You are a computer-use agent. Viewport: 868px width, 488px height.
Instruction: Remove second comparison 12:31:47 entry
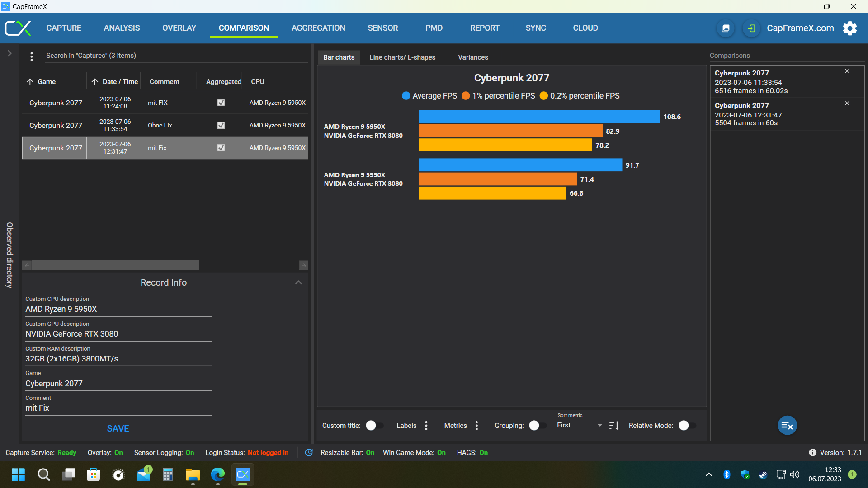pos(847,103)
